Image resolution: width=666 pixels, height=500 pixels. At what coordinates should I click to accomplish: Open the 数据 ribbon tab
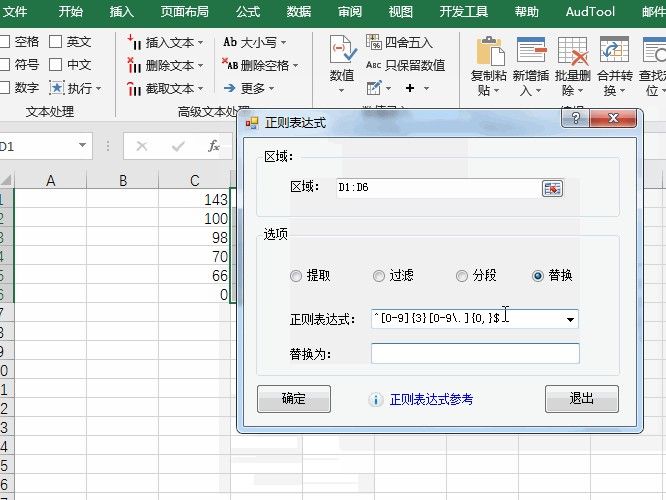click(299, 11)
